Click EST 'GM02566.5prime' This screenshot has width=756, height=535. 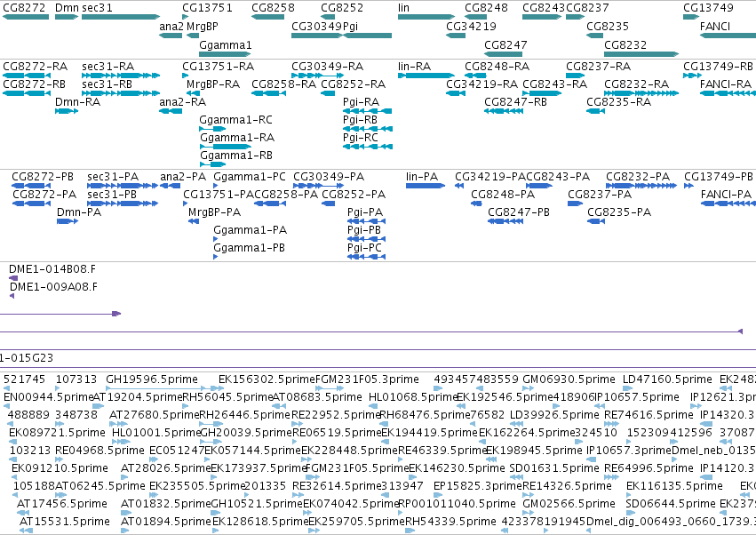click(569, 504)
